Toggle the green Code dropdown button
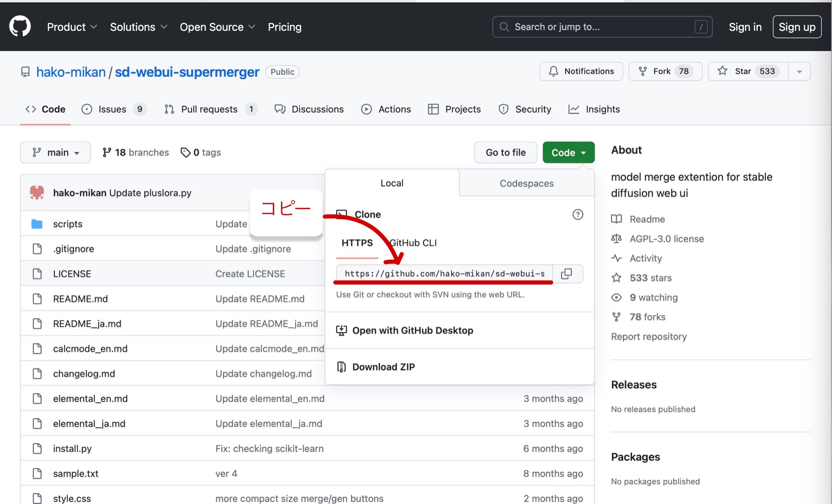 [568, 153]
